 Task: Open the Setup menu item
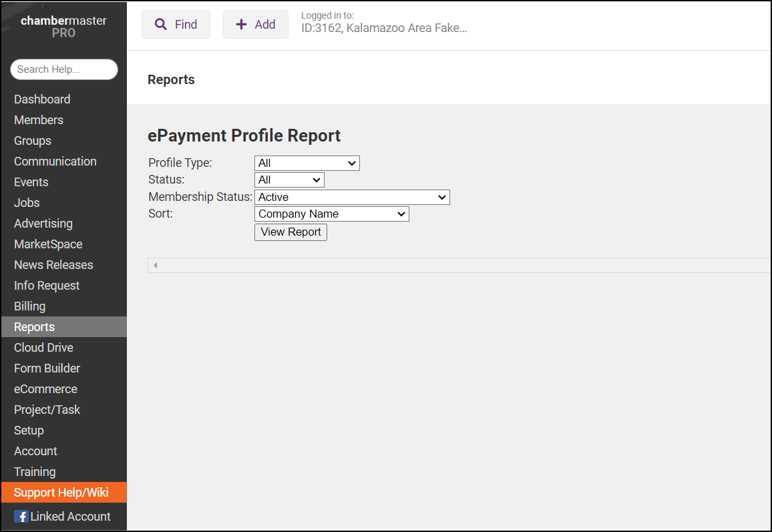click(x=29, y=431)
